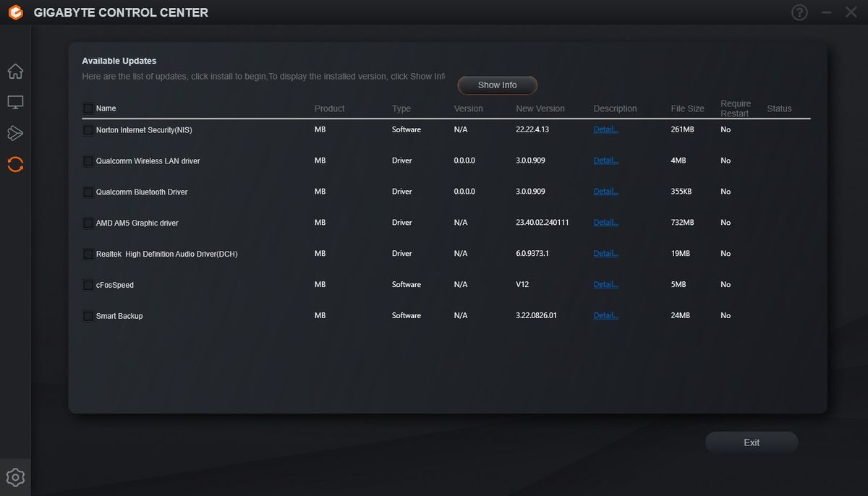Open Detail link for Norton Internet Security
The height and width of the screenshot is (496, 868).
pyautogui.click(x=605, y=129)
